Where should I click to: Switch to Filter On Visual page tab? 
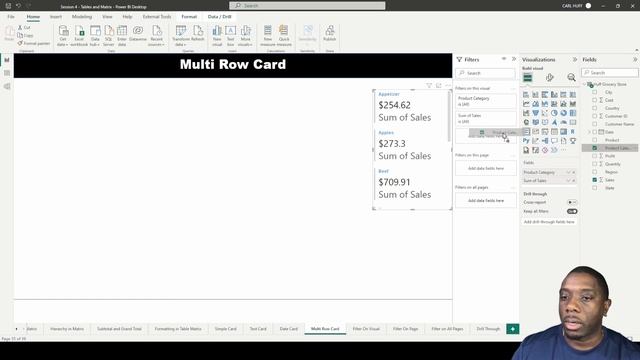tap(366, 329)
